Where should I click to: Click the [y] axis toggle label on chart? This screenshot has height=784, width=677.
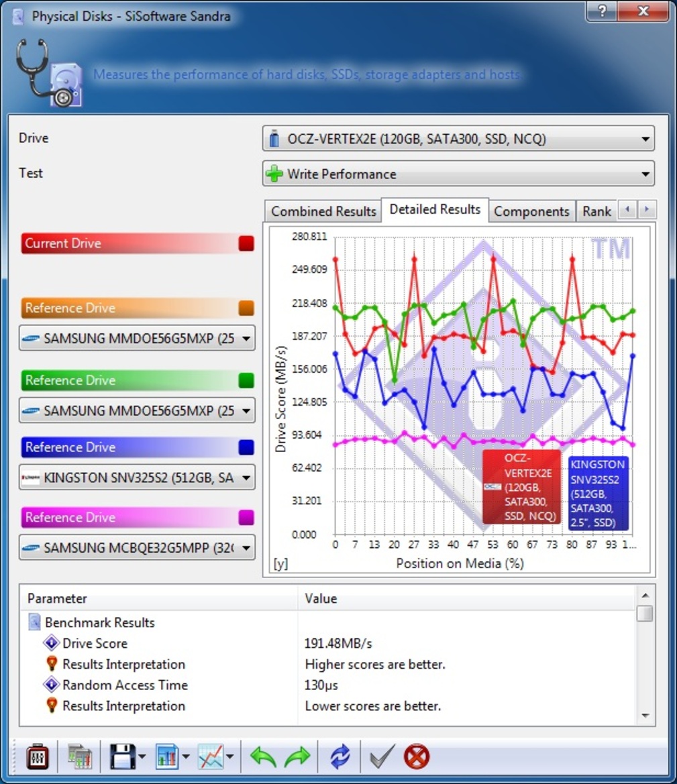pyautogui.click(x=280, y=563)
